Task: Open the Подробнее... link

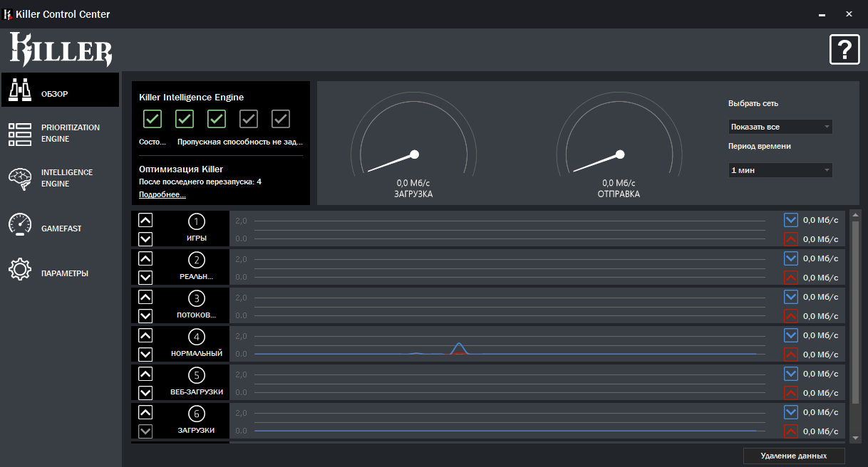Action: coord(162,194)
